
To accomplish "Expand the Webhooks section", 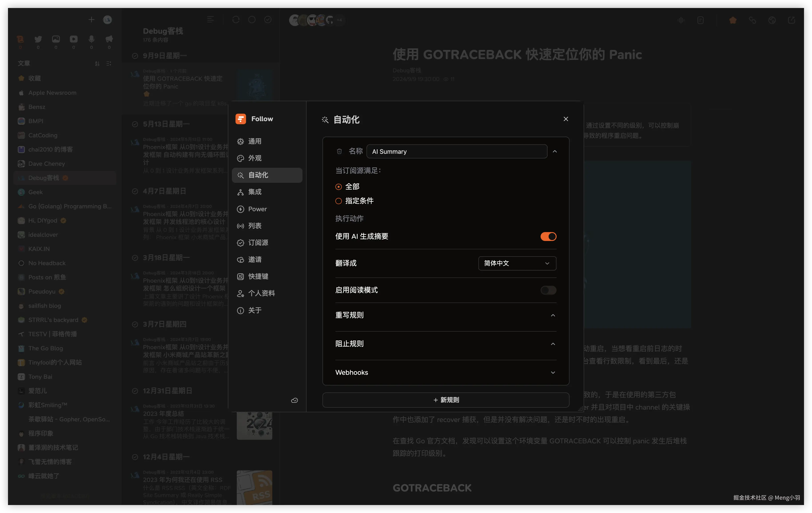I will [553, 373].
